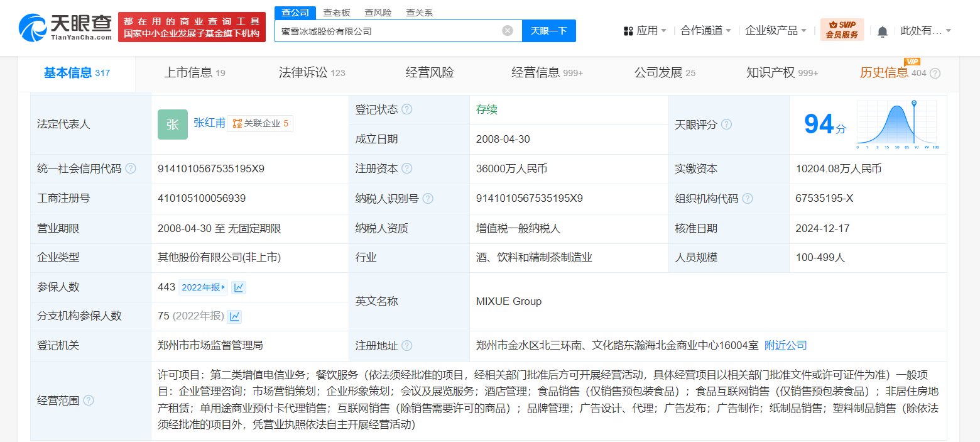Viewport: 980px width, 442px height.
Task: Open the 基本信息 tab
Action: pos(77,73)
